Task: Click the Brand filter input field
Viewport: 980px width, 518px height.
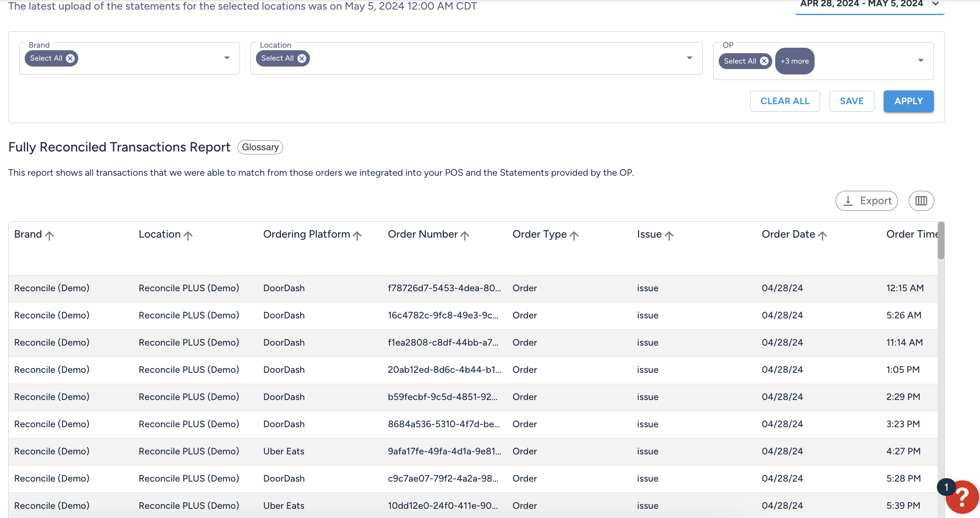Action: click(129, 58)
